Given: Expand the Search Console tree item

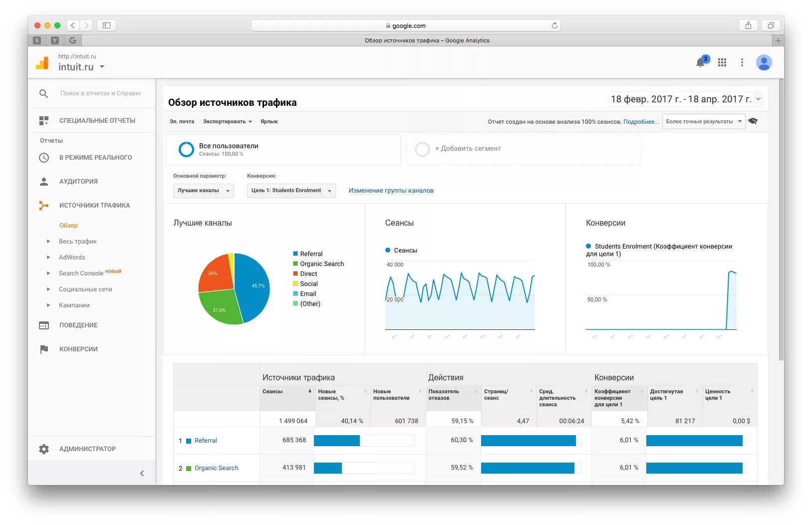Looking at the screenshot, I should click(x=48, y=273).
